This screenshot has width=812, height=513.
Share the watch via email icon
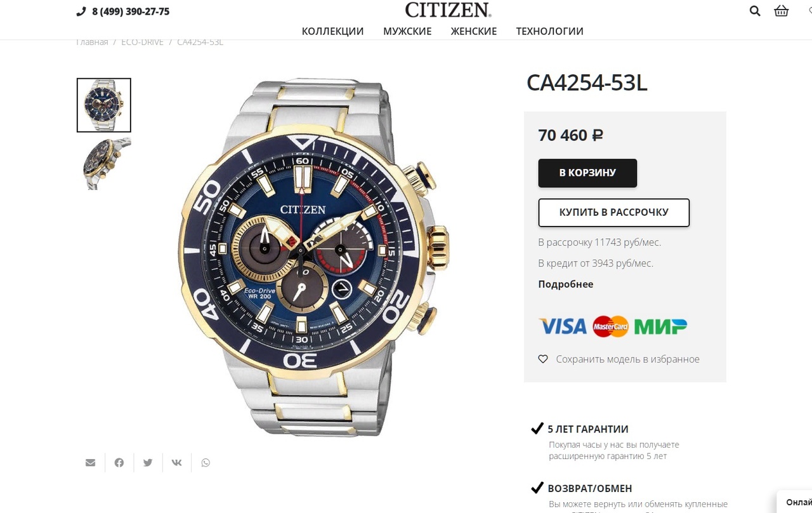coord(90,463)
